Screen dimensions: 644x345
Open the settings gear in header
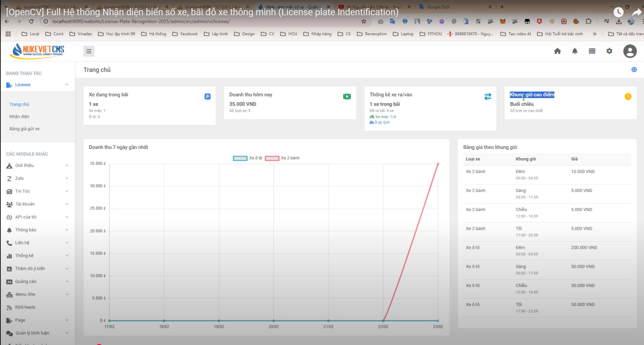pos(609,51)
